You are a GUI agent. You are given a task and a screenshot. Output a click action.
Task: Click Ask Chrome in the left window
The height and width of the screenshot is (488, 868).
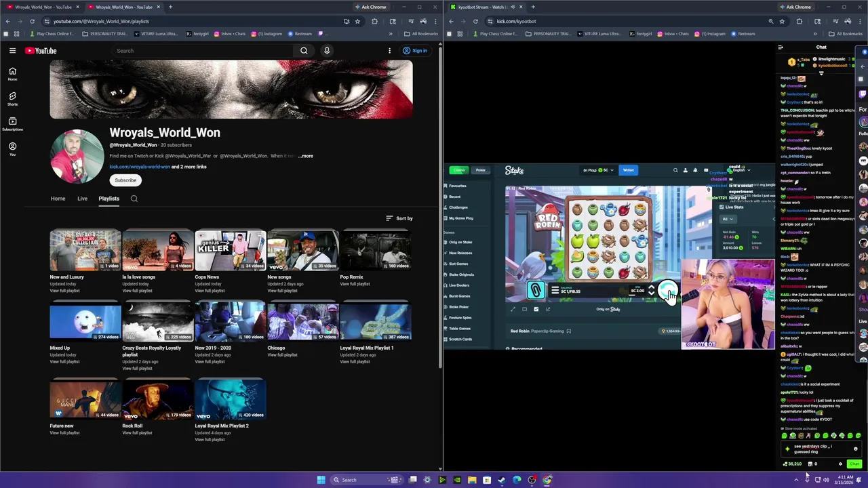point(370,7)
